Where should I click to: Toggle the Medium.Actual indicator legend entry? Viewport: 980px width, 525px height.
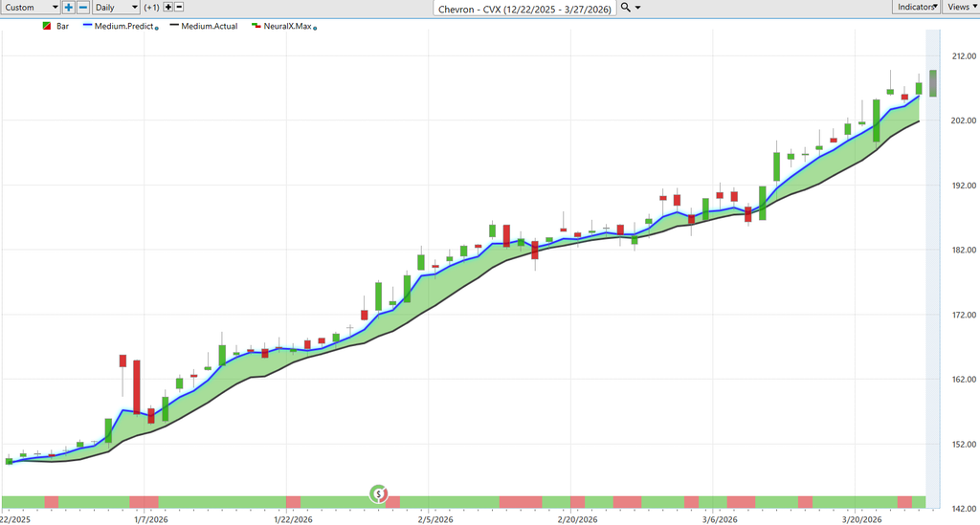tap(209, 26)
